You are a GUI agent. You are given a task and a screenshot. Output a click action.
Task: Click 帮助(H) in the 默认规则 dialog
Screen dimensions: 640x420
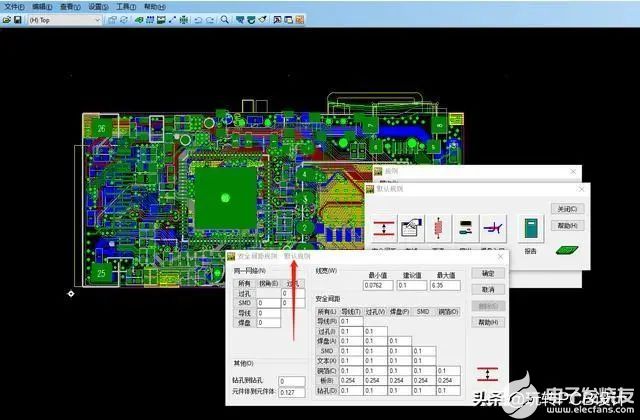(567, 226)
